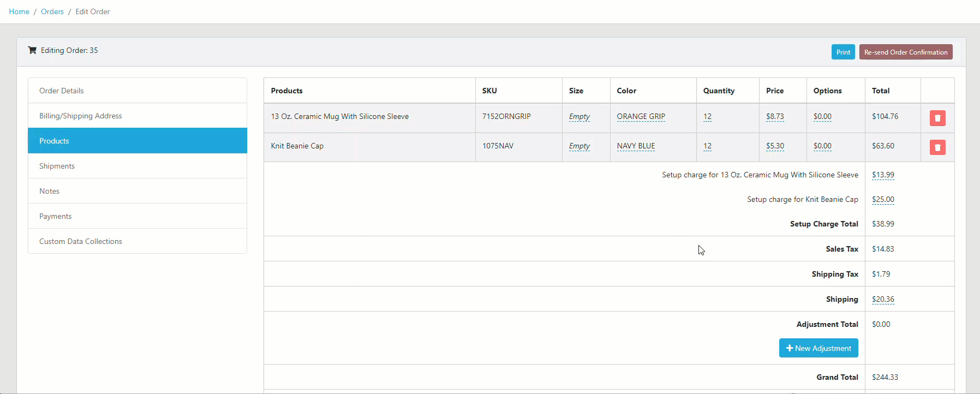
Task: Edit the ORANGE GRIP color value
Action: tap(641, 116)
